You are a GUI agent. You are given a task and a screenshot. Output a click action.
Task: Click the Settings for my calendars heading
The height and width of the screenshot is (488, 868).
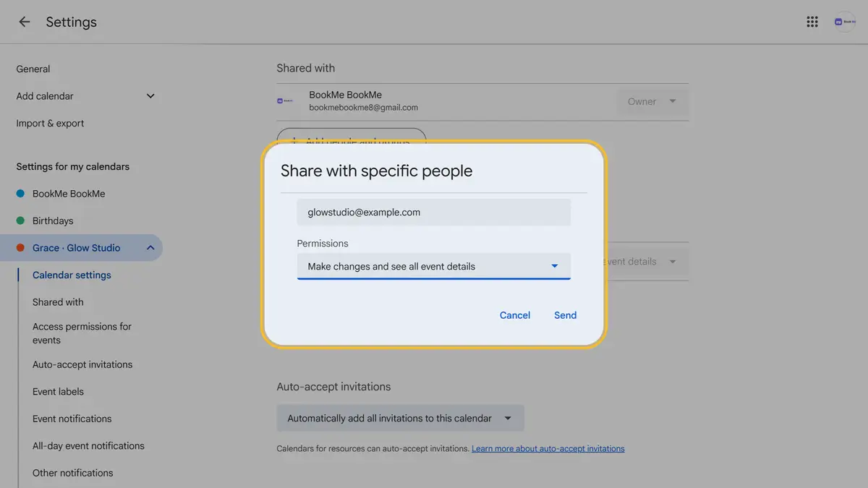click(x=73, y=167)
